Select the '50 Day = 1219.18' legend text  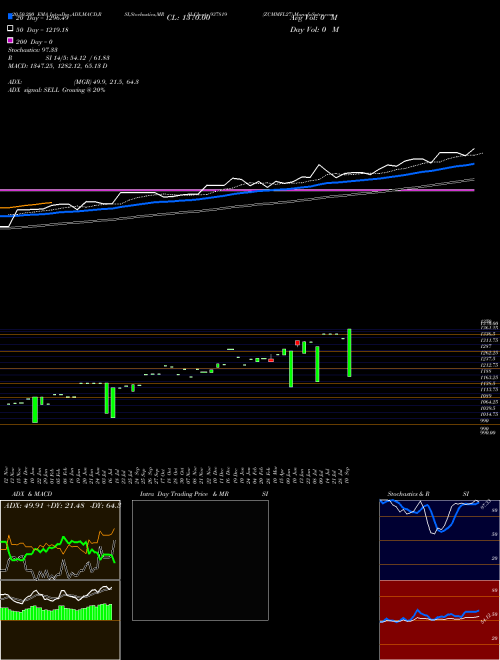click(x=42, y=30)
